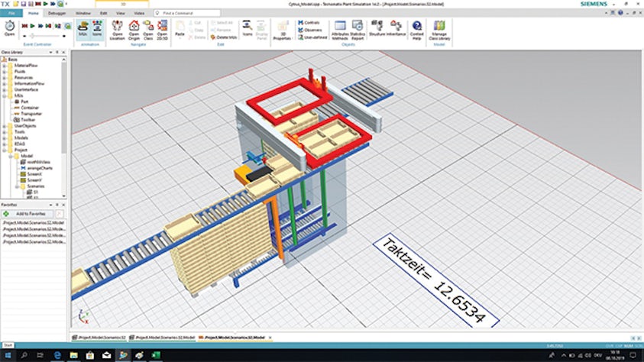Image resolution: width=644 pixels, height=362 pixels.
Task: Switch to the View ribbon tab
Action: click(x=121, y=13)
